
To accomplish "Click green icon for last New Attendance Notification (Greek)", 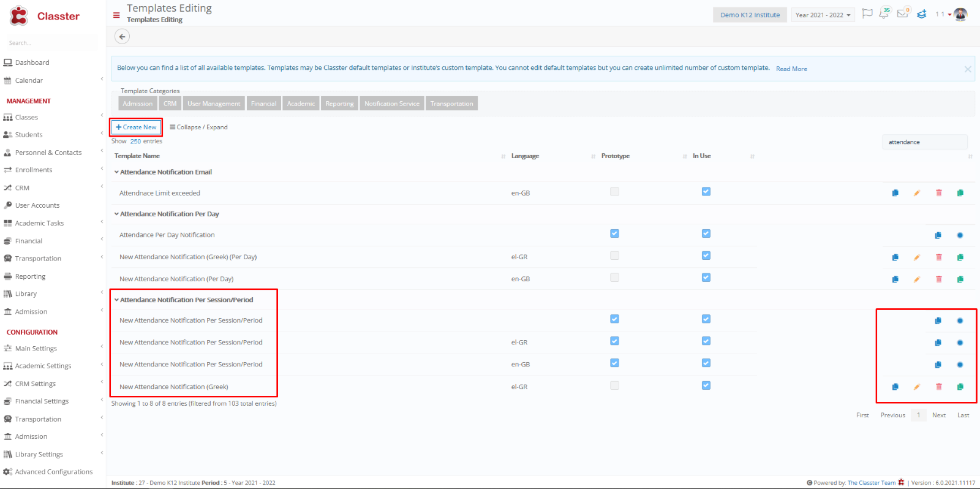I will pyautogui.click(x=960, y=387).
